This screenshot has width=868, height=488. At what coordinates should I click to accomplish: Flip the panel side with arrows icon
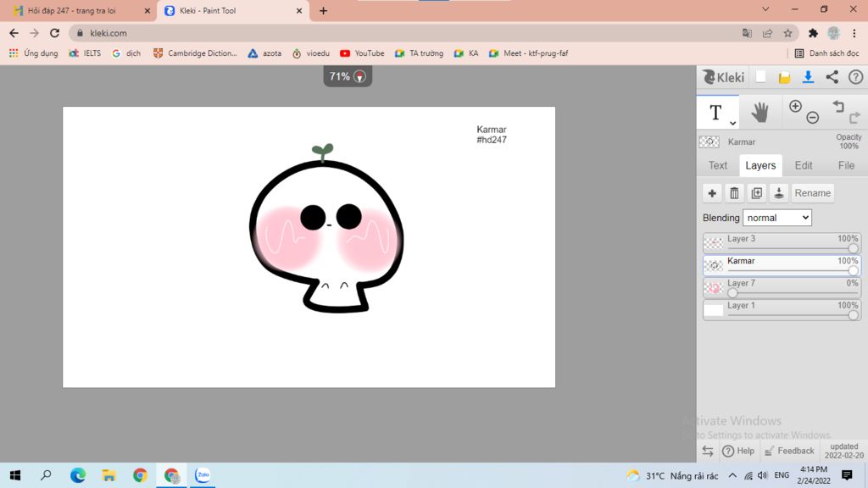(x=708, y=451)
